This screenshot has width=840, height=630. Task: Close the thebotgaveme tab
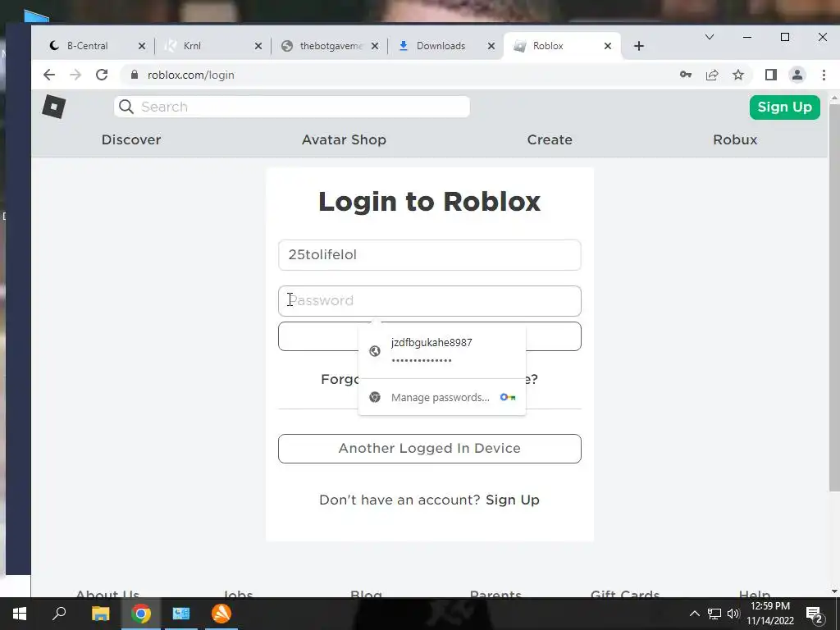pos(375,46)
